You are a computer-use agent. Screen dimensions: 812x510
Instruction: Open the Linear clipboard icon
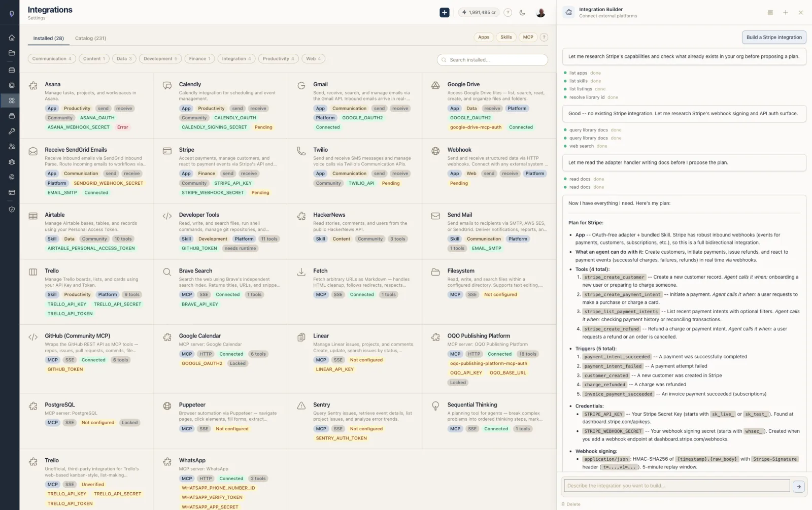click(301, 337)
